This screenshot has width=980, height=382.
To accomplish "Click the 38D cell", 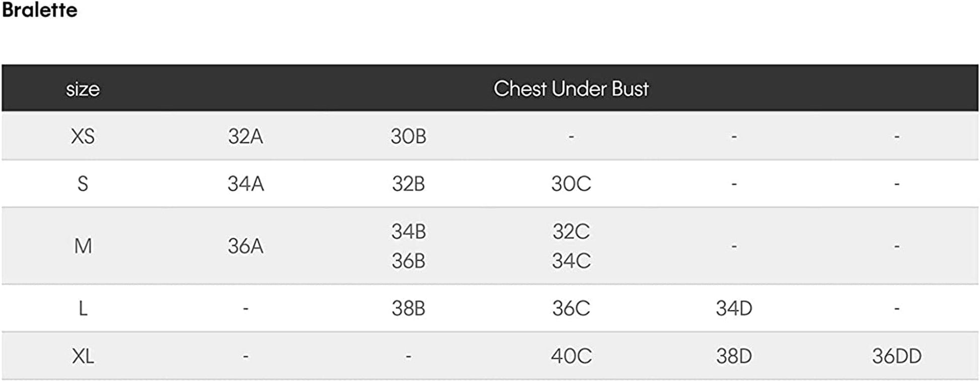I will [x=734, y=356].
